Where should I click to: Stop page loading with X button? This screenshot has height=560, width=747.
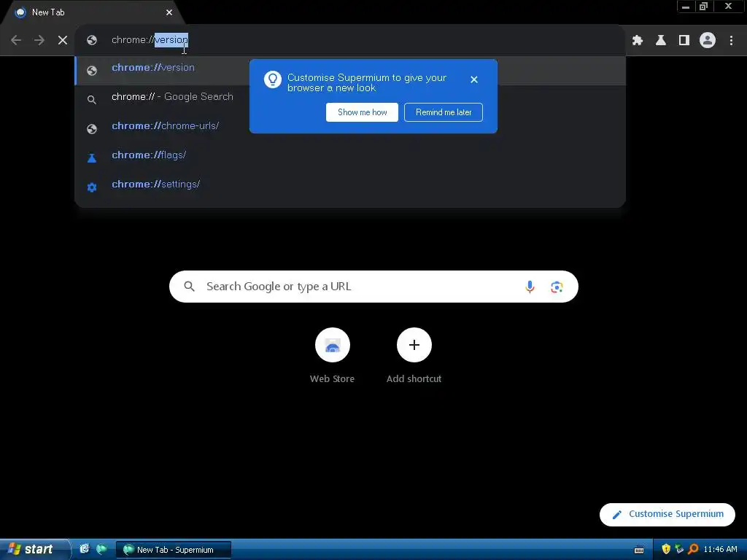pos(63,40)
